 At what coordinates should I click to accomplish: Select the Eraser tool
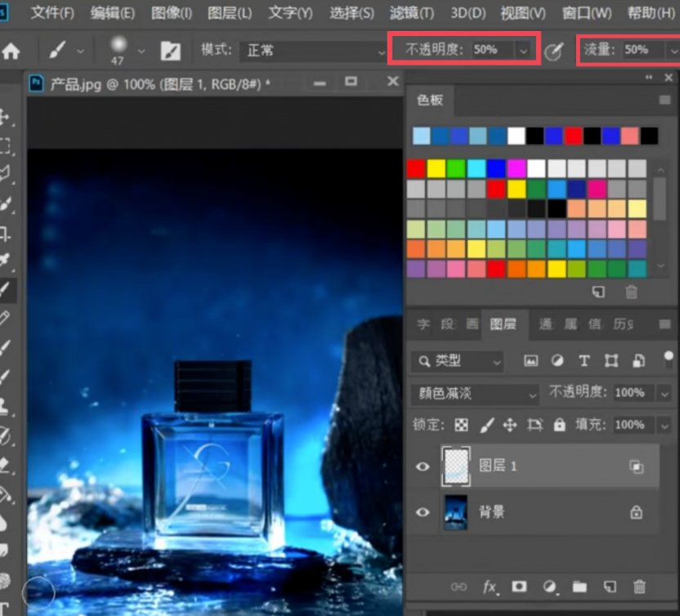5,465
